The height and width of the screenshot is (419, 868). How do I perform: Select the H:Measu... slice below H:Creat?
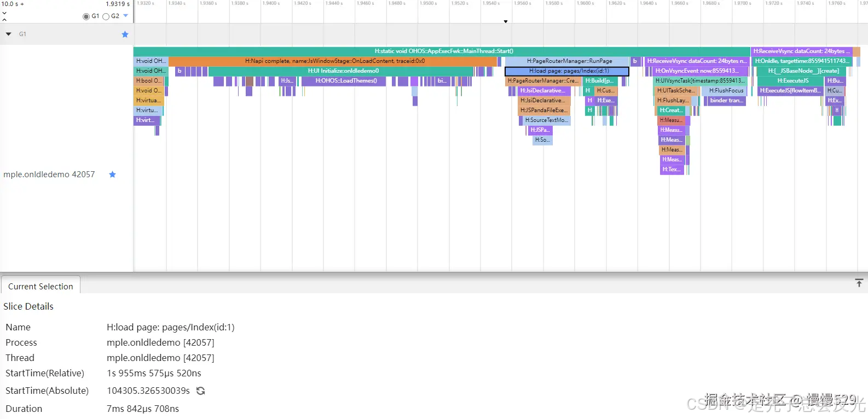pyautogui.click(x=672, y=120)
